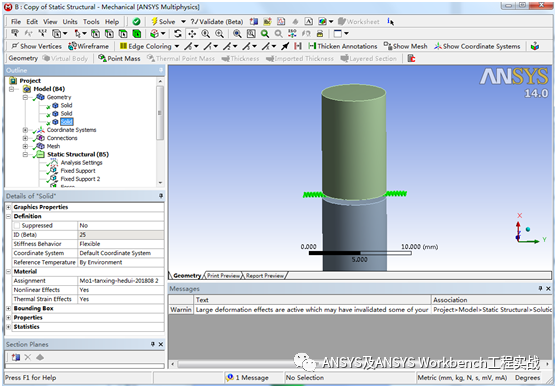This screenshot has width=557, height=388.
Task: Click the Image to Clipboard camera icon
Action: [320, 34]
